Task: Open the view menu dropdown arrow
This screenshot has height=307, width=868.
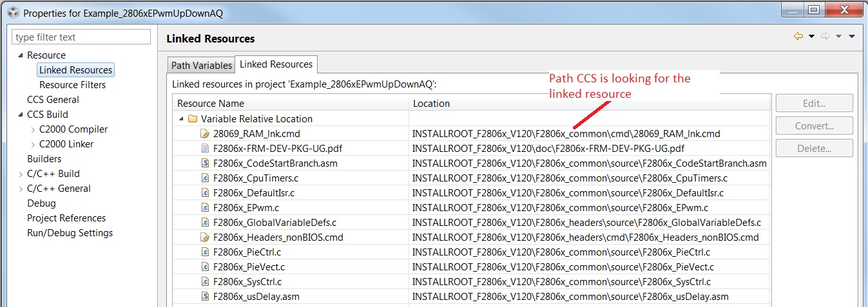Action: [851, 37]
